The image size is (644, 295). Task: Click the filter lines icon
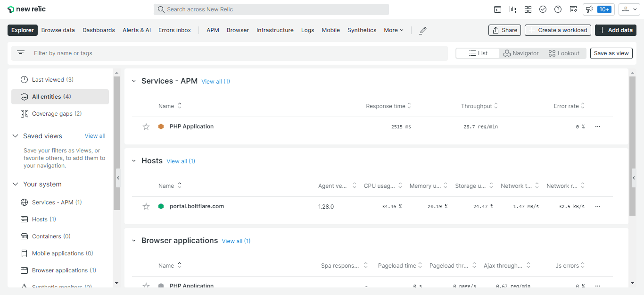pos(21,53)
